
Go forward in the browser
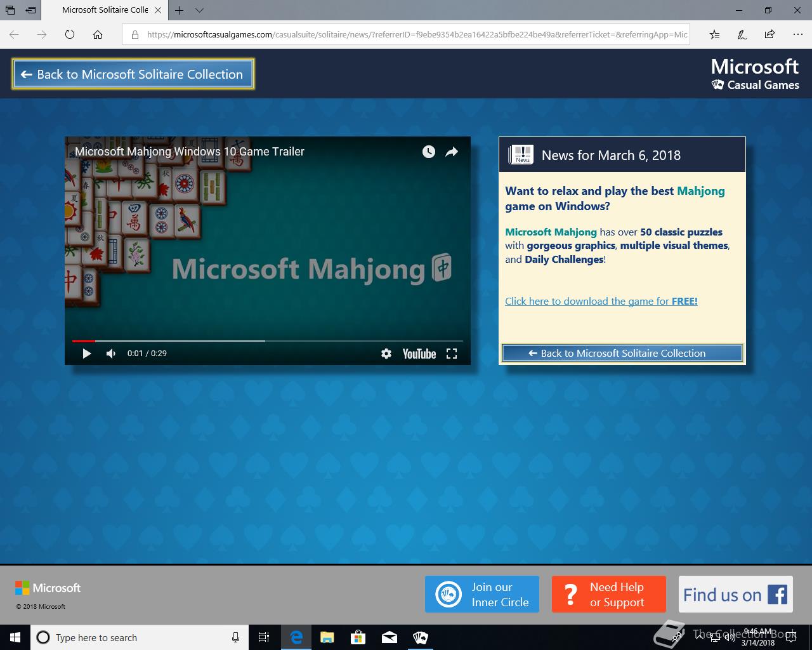[x=42, y=34]
